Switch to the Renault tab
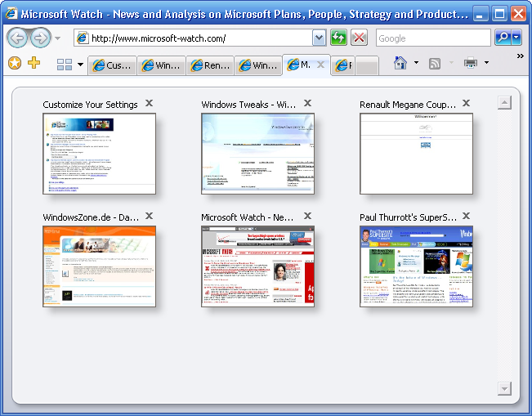Screen dimensions: 532x416 (210, 66)
